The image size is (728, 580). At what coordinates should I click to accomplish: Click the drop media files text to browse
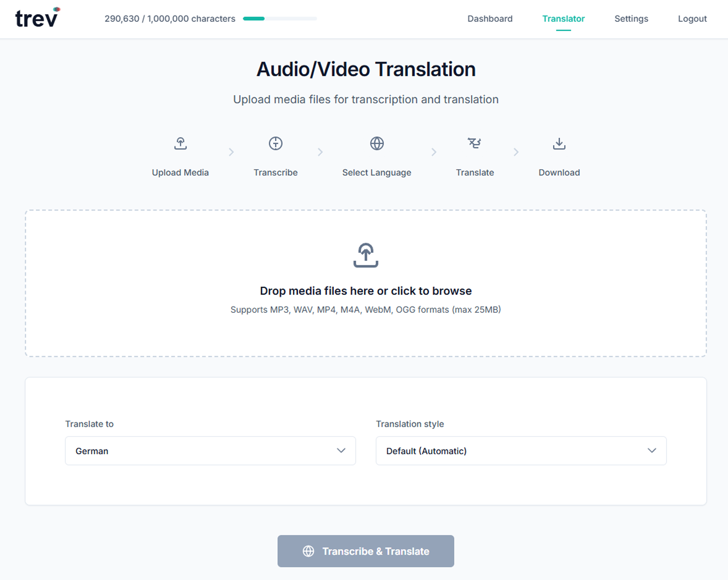pyautogui.click(x=365, y=291)
